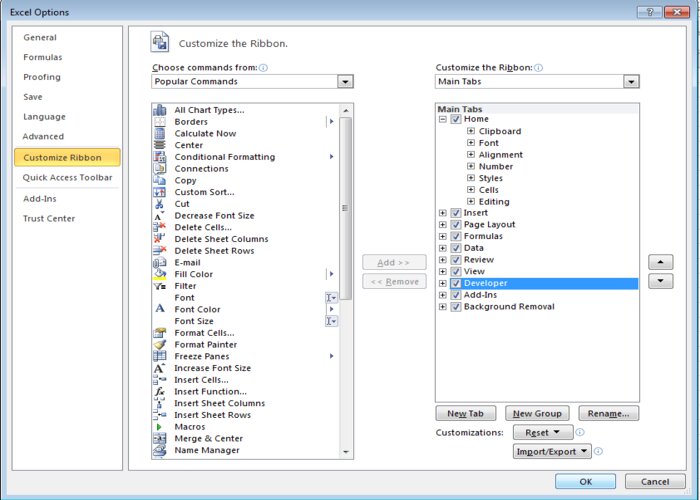Image resolution: width=700 pixels, height=500 pixels.
Task: Open the Import/Export dropdown
Action: pyautogui.click(x=552, y=451)
